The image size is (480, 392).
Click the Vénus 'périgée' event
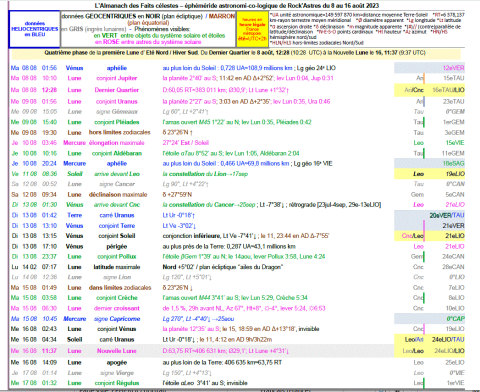117,246
